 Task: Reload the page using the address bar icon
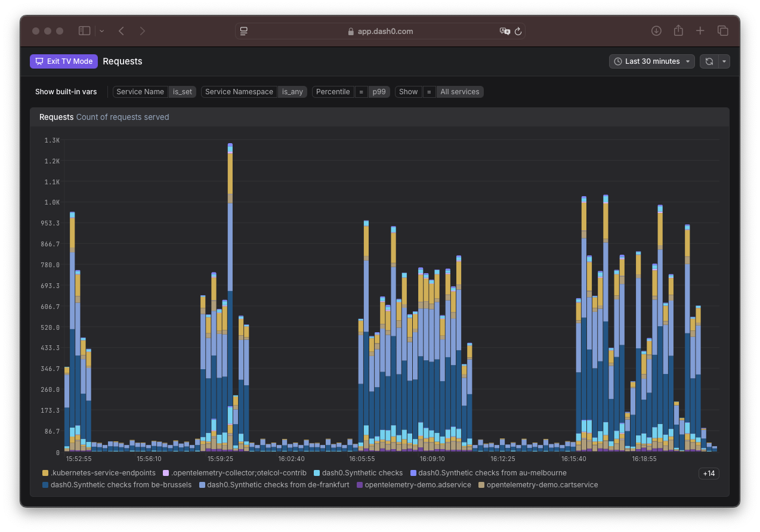(x=518, y=32)
